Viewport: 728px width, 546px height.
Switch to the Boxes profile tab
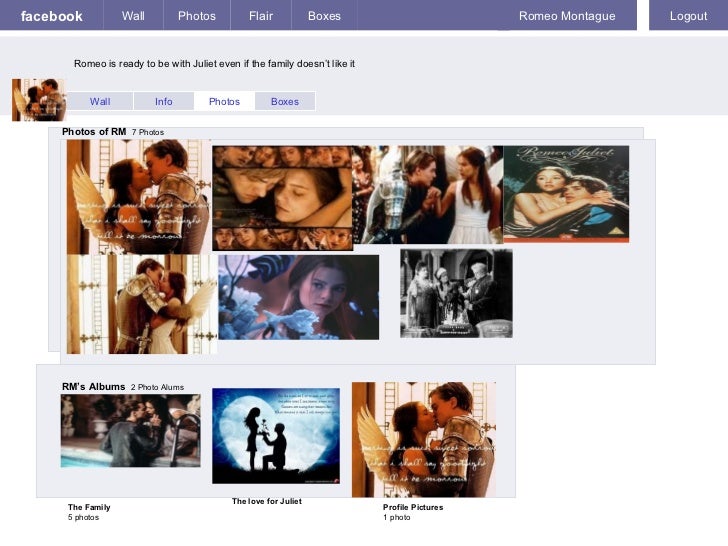285,101
